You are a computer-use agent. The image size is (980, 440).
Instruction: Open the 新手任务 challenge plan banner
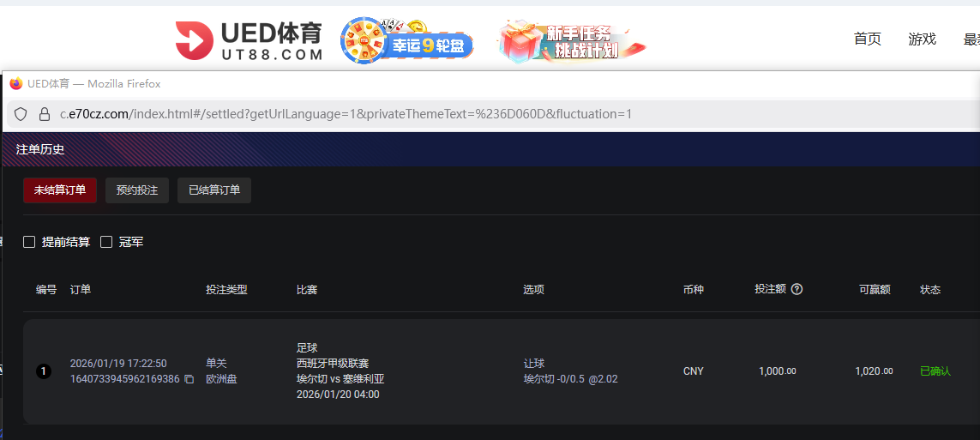click(x=571, y=40)
